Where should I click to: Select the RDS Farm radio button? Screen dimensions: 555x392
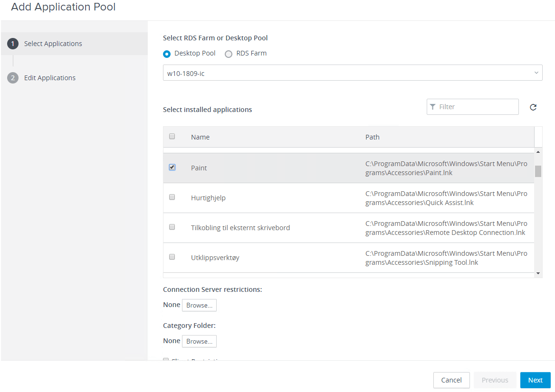tap(229, 54)
